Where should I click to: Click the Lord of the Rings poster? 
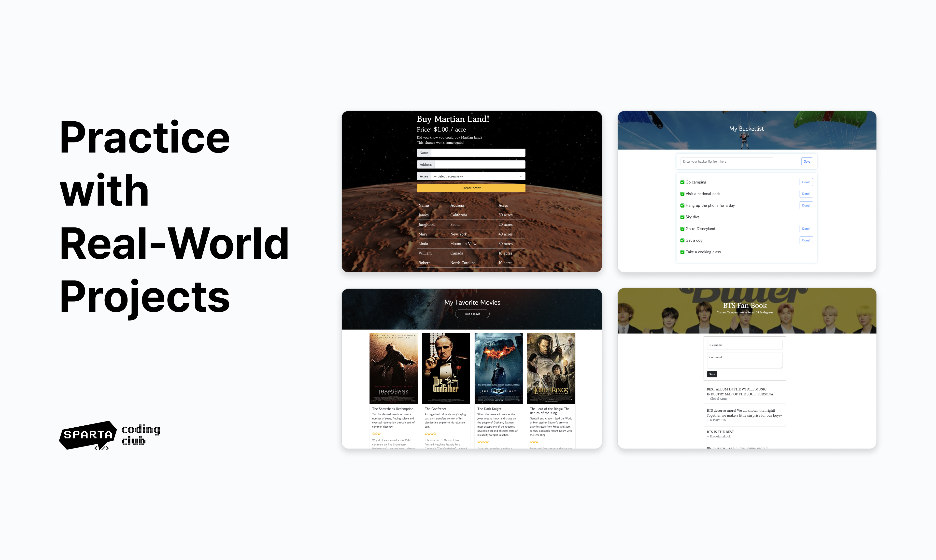pyautogui.click(x=551, y=368)
